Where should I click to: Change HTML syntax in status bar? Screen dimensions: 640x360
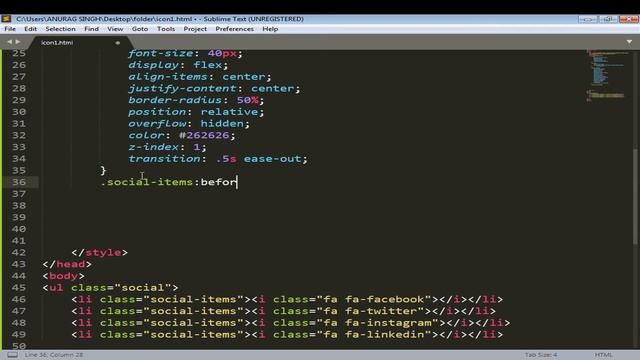(x=603, y=355)
